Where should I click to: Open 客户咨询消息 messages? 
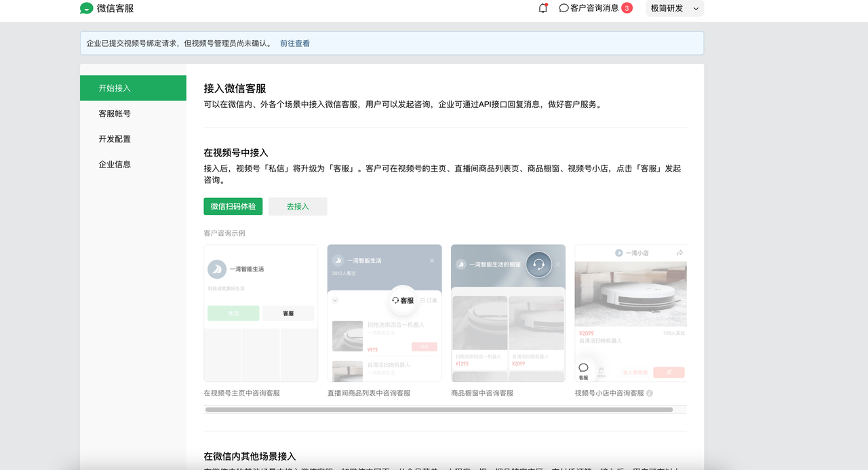click(595, 8)
